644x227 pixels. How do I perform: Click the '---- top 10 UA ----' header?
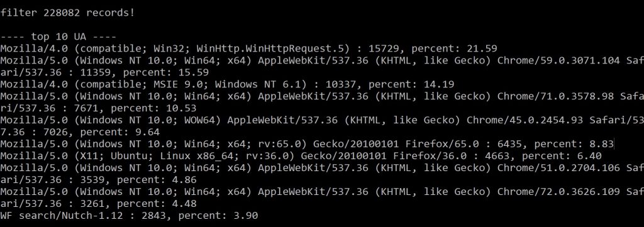[x=58, y=37]
